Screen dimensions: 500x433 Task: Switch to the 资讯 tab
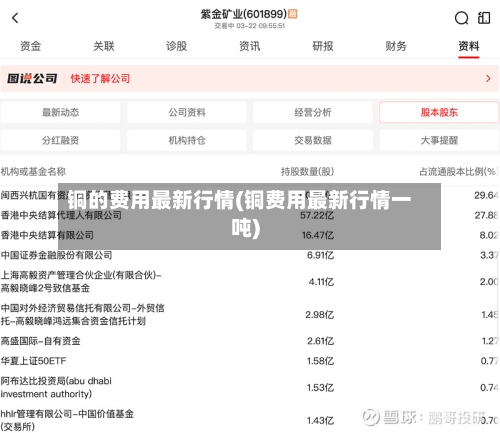point(250,46)
